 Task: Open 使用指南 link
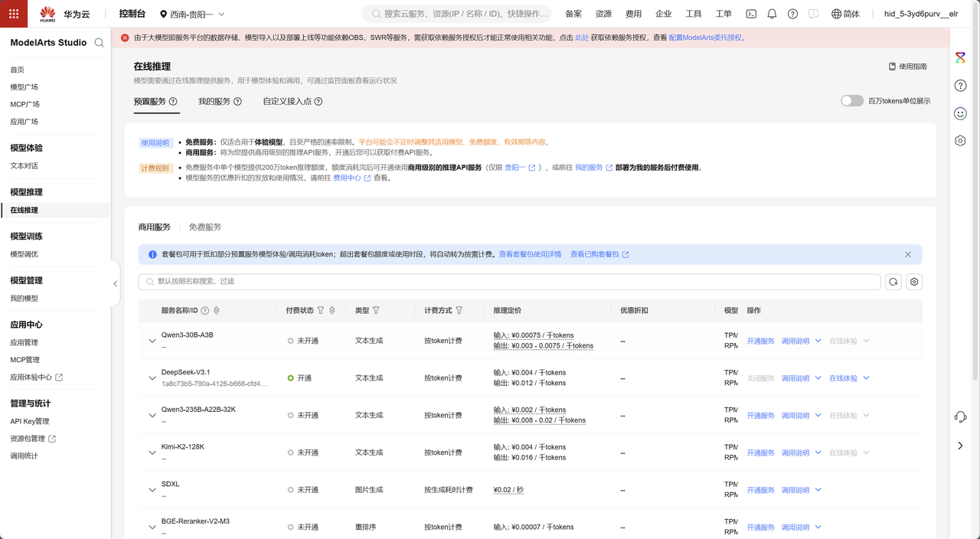pyautogui.click(x=907, y=67)
